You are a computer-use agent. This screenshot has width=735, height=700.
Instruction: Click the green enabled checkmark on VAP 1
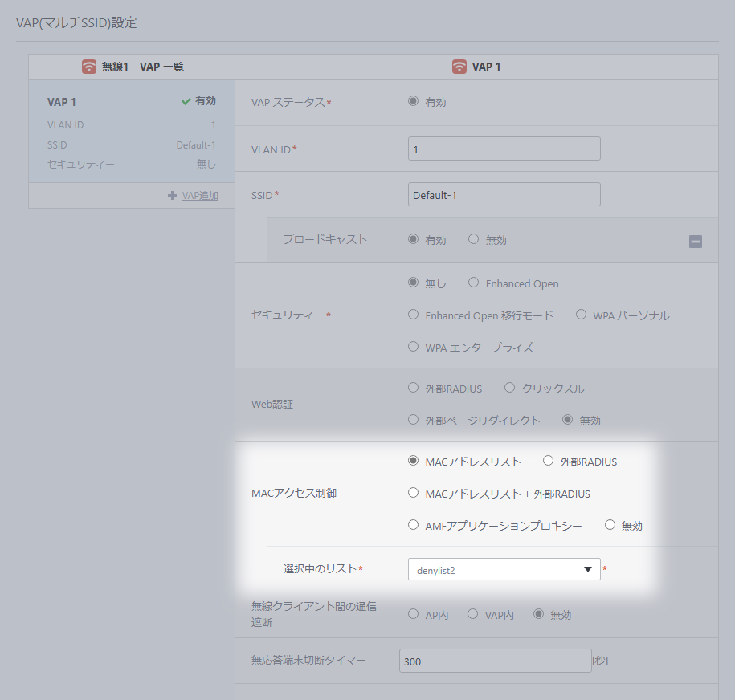point(186,102)
